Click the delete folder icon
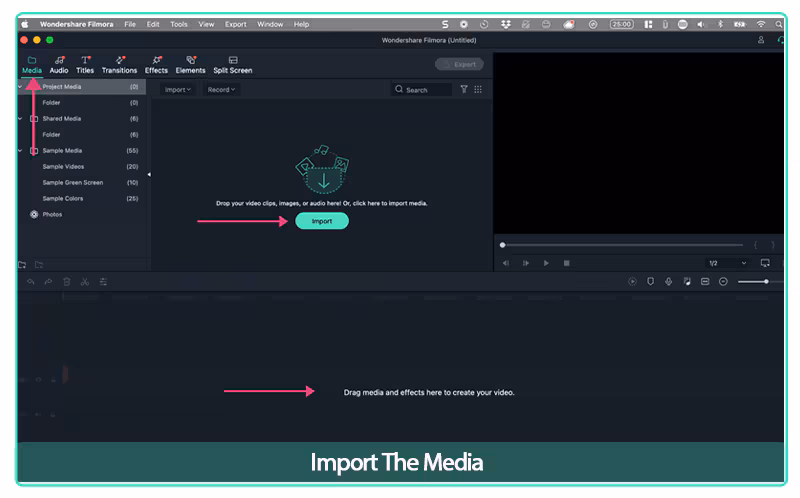This screenshot has height=498, width=800. coord(39,264)
